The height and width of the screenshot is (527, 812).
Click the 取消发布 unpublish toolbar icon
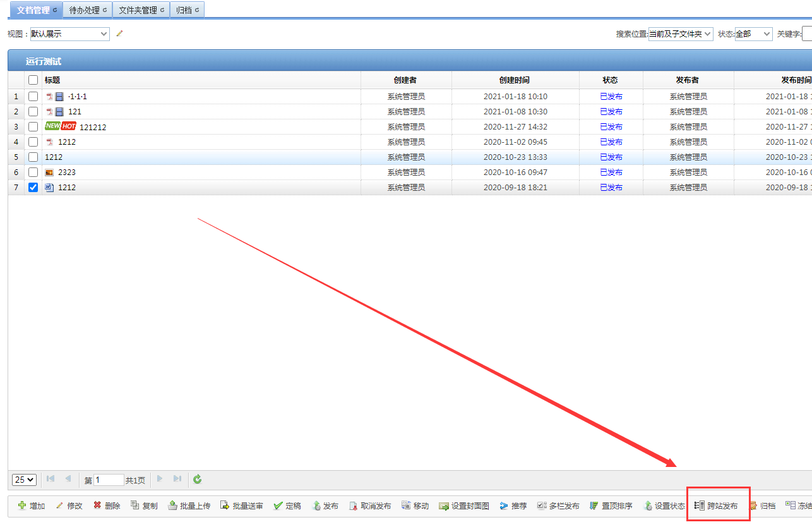(353, 506)
